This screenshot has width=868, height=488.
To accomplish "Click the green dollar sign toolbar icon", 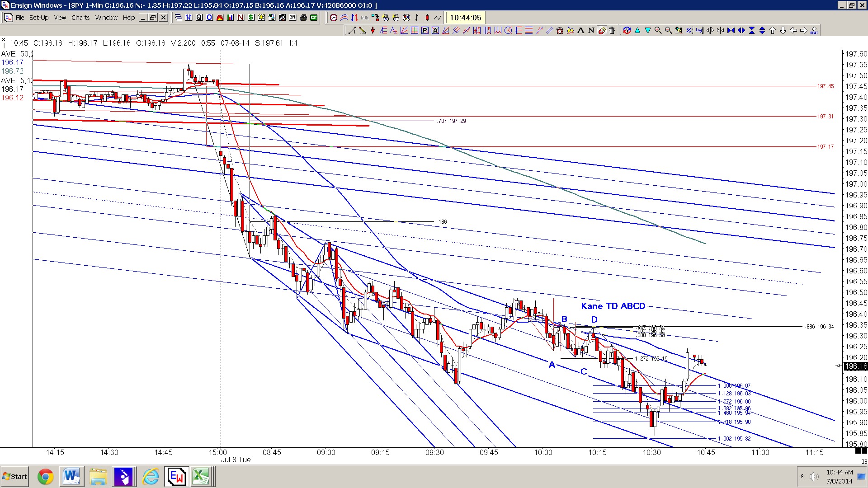I will tap(251, 18).
